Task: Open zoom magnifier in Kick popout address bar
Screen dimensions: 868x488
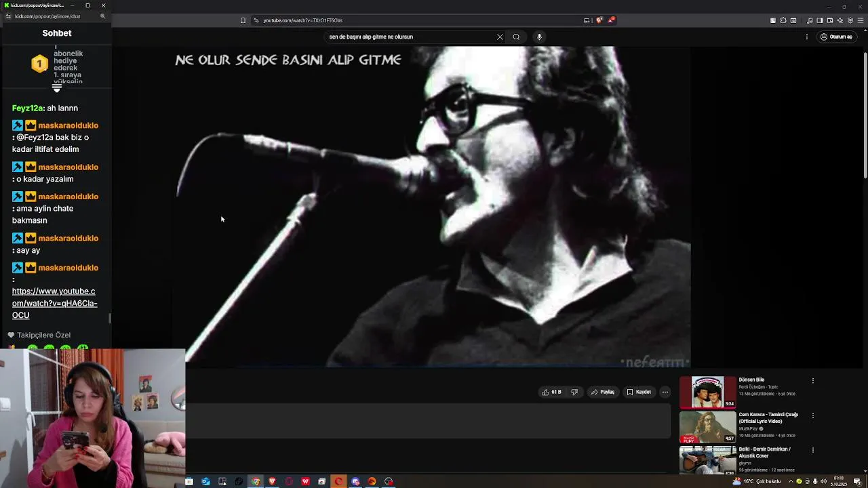Action: pos(102,16)
